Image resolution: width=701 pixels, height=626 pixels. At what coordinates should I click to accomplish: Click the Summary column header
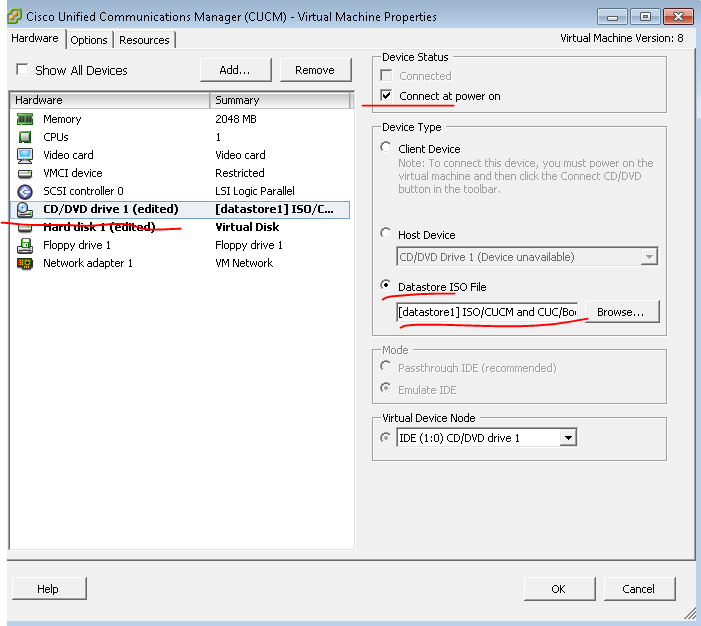coord(280,100)
